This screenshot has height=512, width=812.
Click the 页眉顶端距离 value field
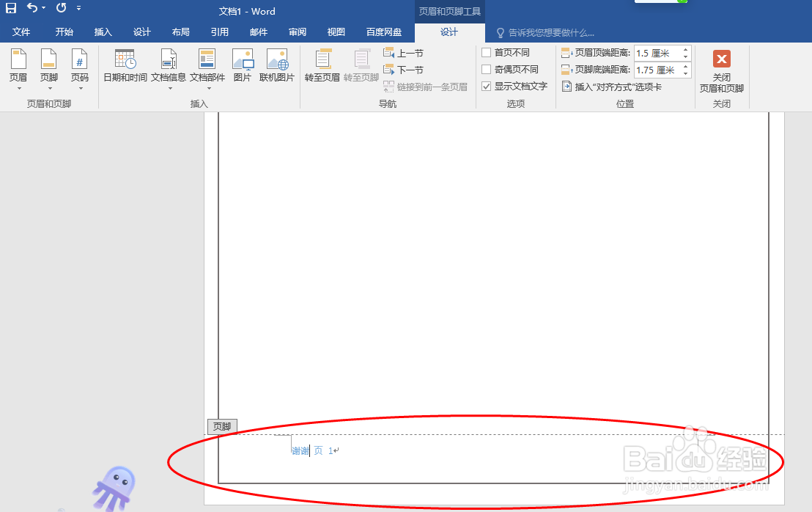point(657,53)
